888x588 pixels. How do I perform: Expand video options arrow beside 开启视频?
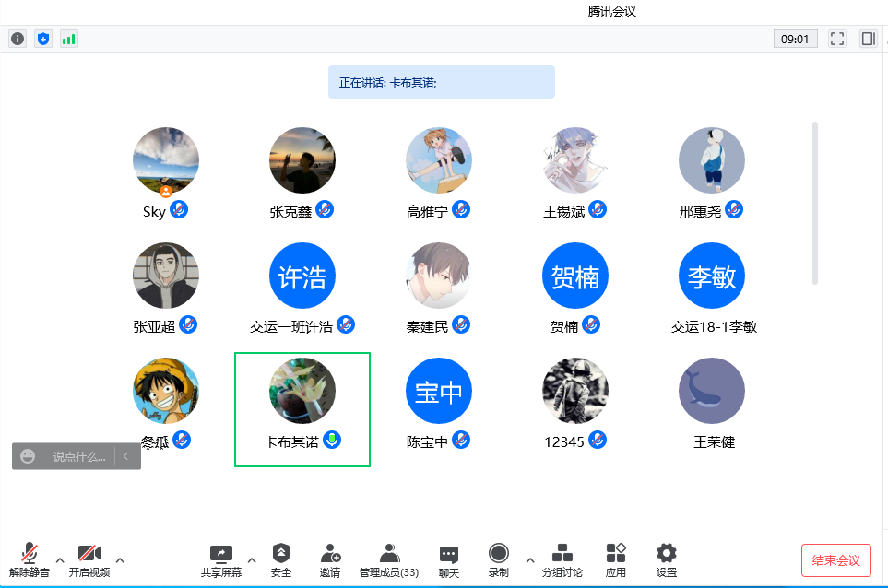(x=120, y=559)
